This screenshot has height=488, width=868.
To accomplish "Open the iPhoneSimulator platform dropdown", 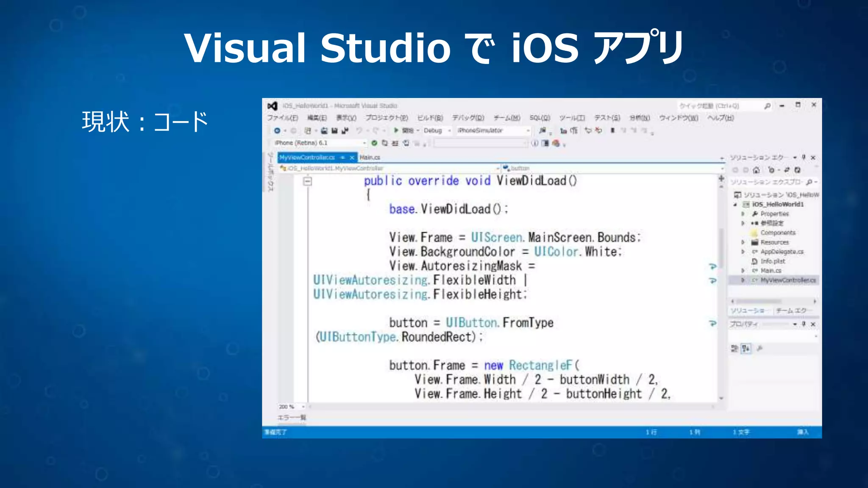I will [x=493, y=130].
